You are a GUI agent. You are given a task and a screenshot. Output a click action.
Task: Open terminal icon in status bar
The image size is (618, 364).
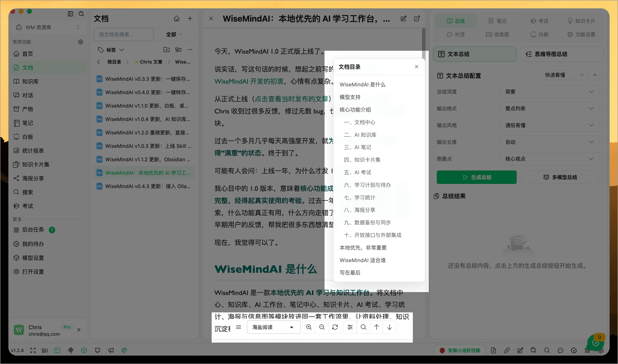click(57, 350)
